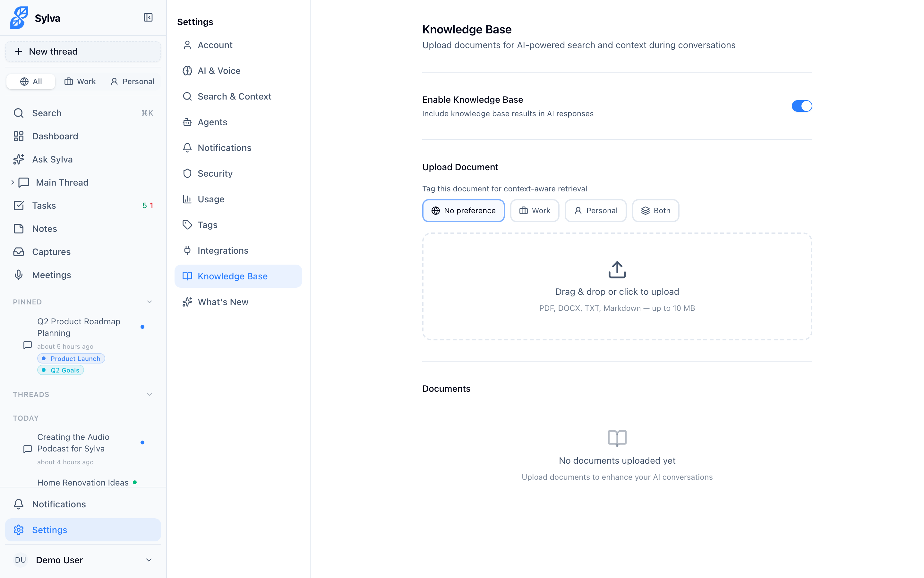Click the Integrations plug icon

click(x=187, y=250)
